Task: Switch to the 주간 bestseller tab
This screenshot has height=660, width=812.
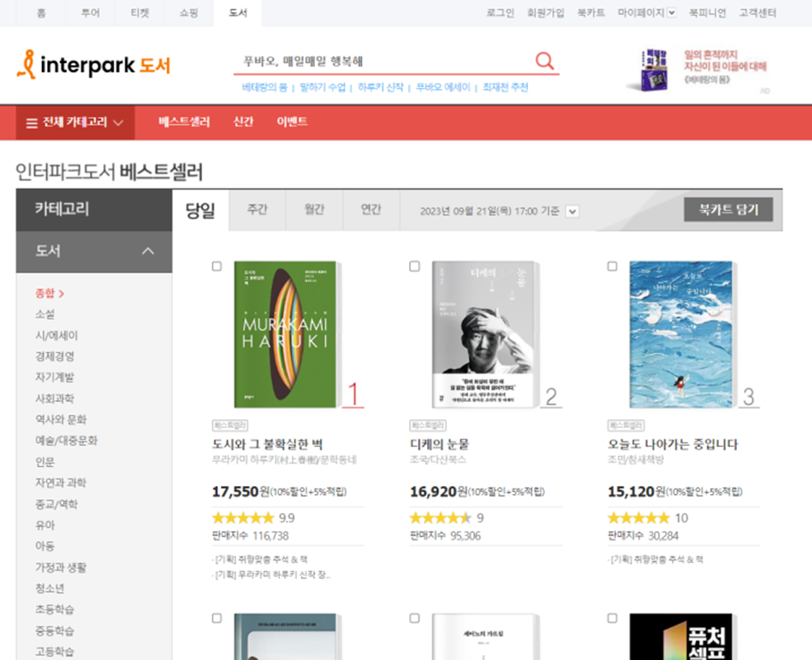Action: pyautogui.click(x=257, y=209)
